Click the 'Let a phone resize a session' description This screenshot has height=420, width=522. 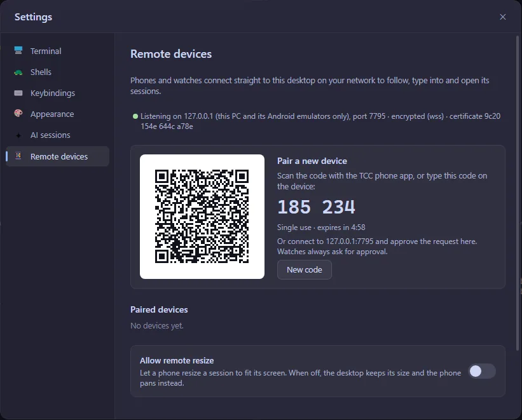(300, 377)
